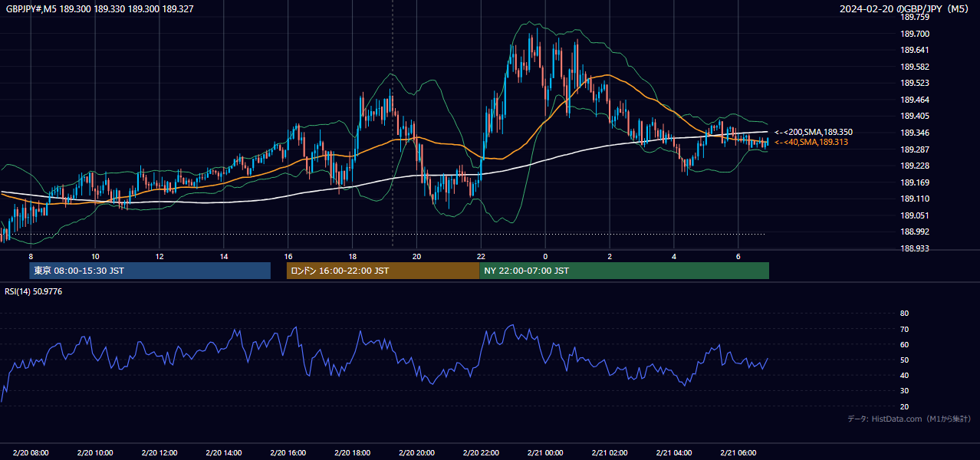Click the bottom time label 2/21 00:00
The image size is (980, 460).
545,453
